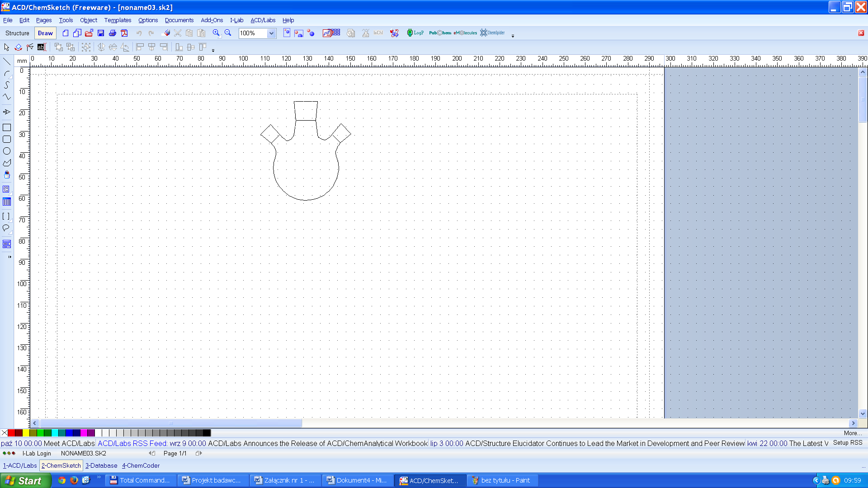Click the Zoom In magnifier
Image resolution: width=868 pixels, height=488 pixels.
[216, 33]
